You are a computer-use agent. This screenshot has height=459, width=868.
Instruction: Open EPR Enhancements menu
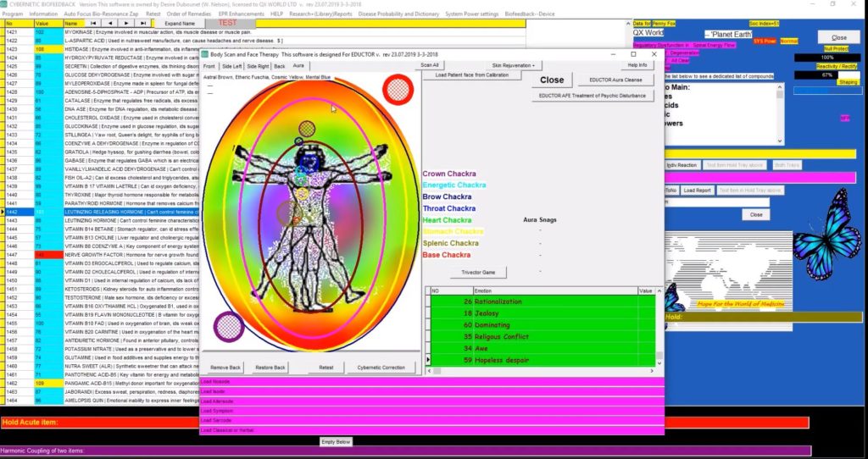[x=242, y=14]
